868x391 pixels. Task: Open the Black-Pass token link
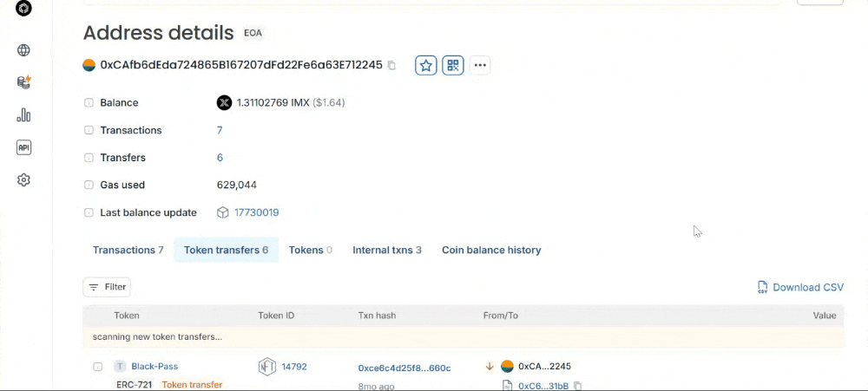pyautogui.click(x=155, y=366)
